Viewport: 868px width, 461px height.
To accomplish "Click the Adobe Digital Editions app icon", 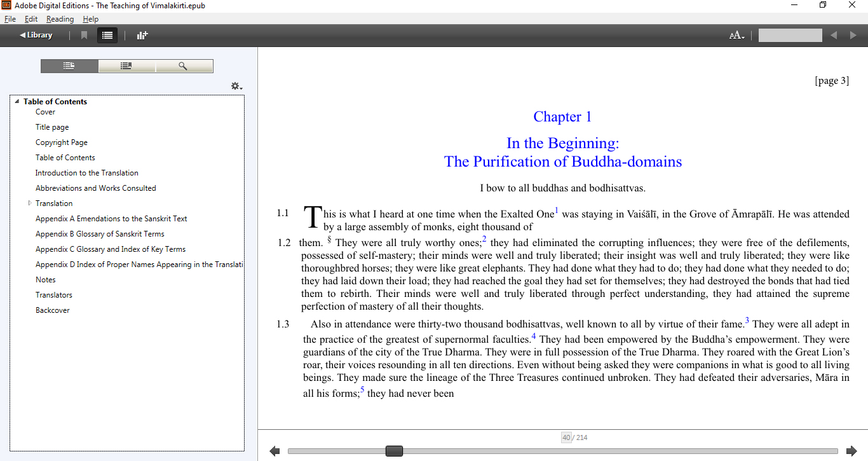I will 6,5.
